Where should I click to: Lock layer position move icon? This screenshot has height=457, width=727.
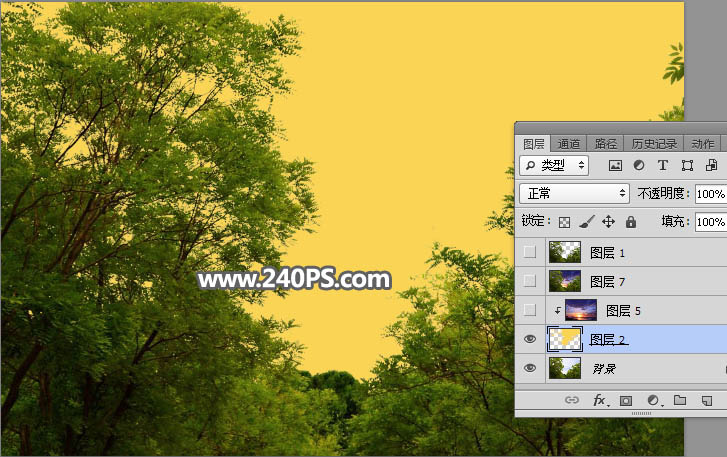click(x=608, y=222)
